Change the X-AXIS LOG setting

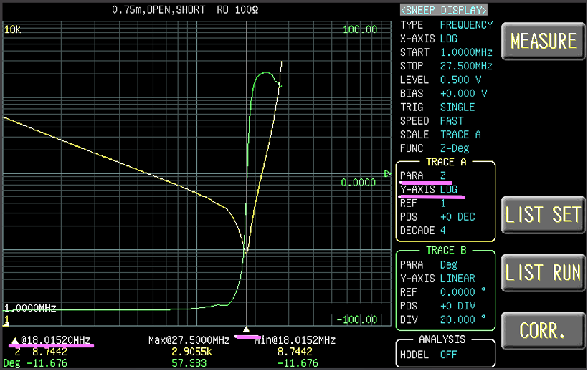(x=448, y=38)
